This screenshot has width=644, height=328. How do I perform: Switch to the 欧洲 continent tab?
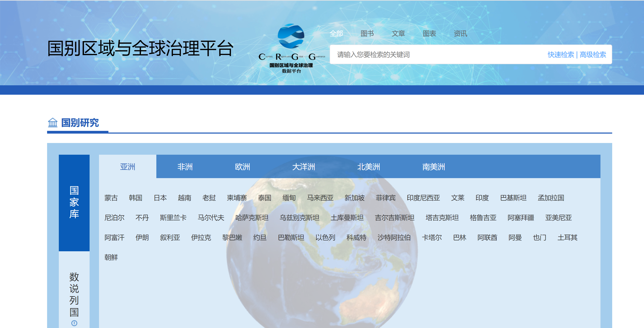(243, 166)
